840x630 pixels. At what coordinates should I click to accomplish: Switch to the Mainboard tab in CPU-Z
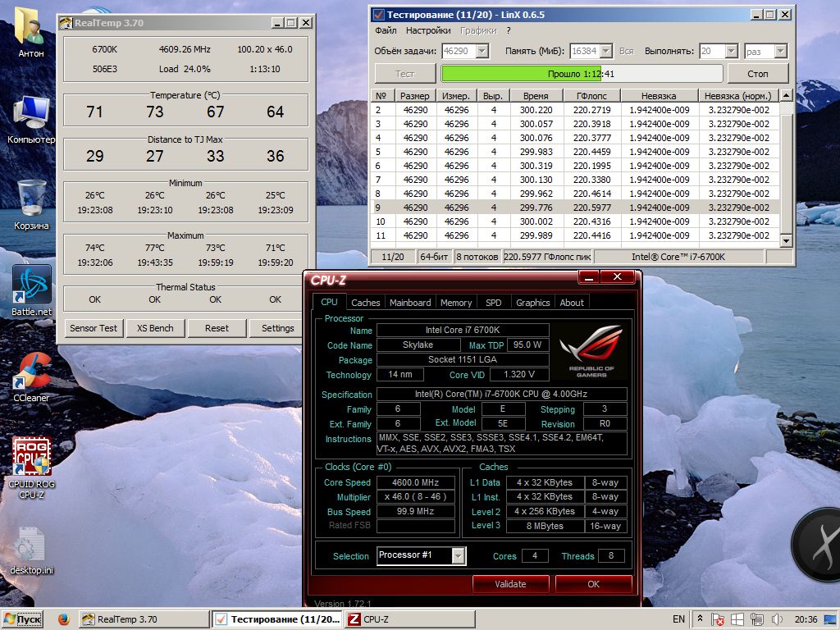pyautogui.click(x=410, y=303)
